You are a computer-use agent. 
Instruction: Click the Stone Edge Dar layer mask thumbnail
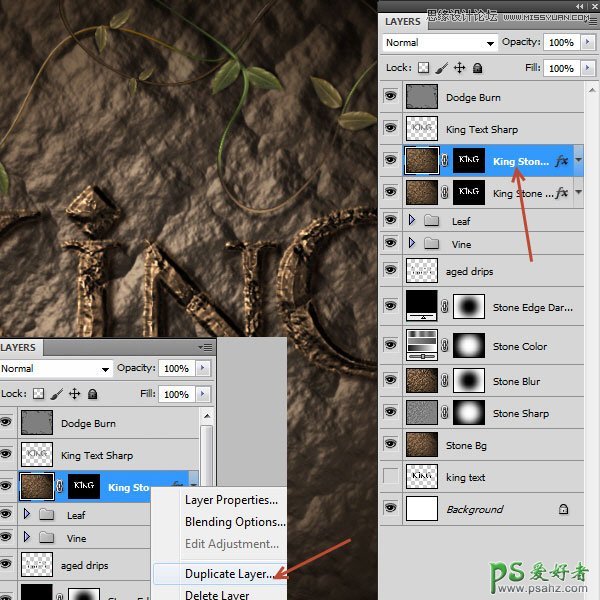point(468,308)
